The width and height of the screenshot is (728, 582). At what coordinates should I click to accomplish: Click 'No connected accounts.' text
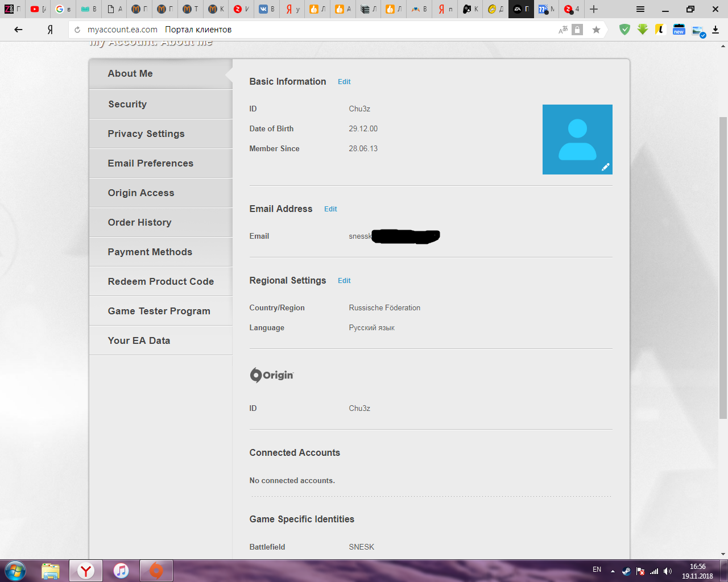(292, 481)
